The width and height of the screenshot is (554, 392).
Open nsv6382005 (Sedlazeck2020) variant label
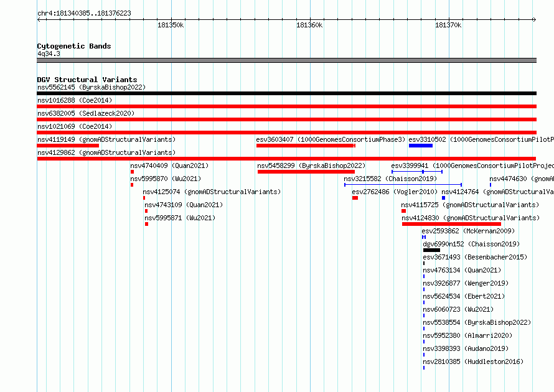click(86, 113)
